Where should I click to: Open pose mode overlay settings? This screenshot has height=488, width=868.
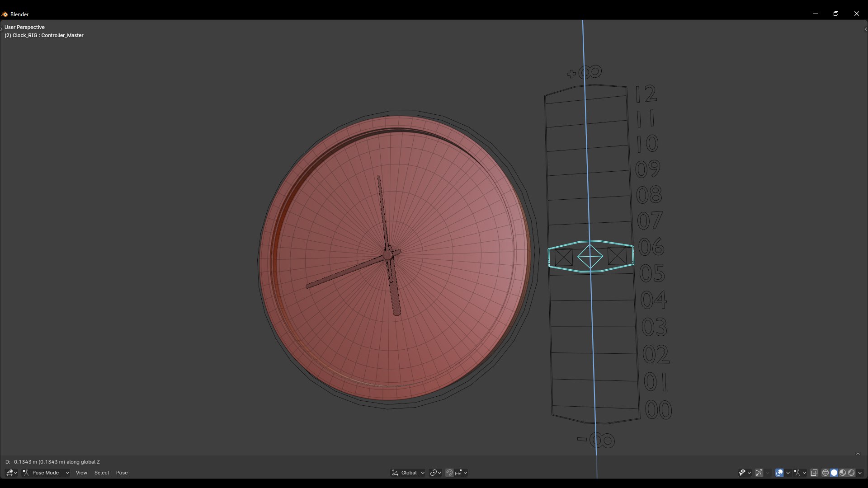[800, 473]
